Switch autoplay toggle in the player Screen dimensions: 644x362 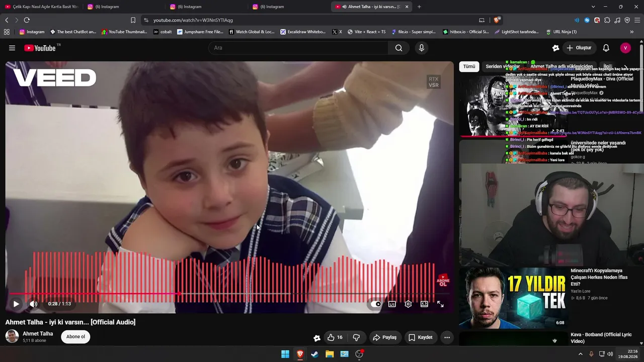point(376,304)
